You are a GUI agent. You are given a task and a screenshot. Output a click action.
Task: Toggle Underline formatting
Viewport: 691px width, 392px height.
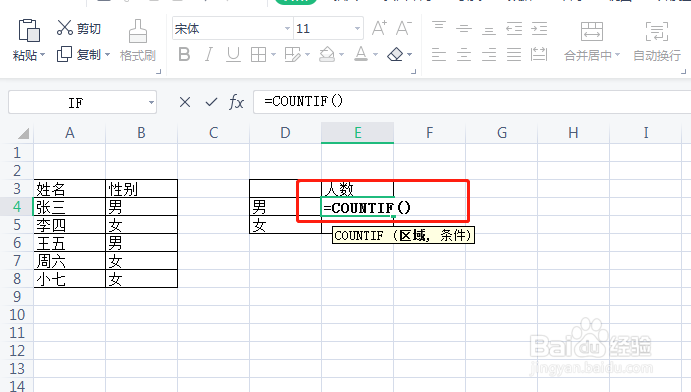tap(233, 55)
